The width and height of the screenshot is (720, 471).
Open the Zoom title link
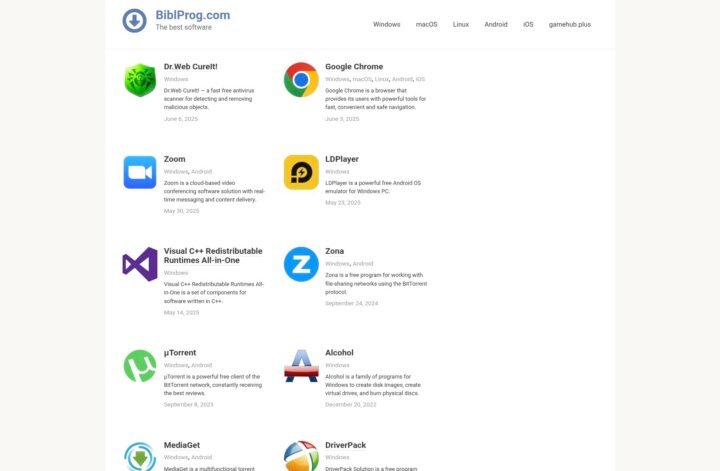174,159
